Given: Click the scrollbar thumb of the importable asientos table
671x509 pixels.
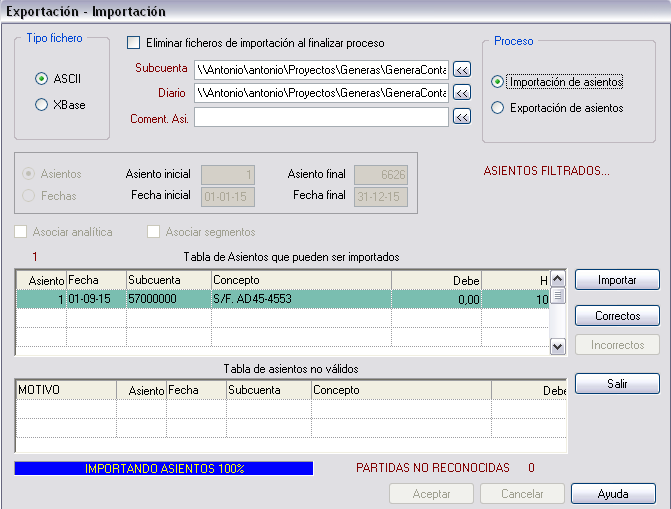Looking at the screenshot, I should pyautogui.click(x=557, y=295).
